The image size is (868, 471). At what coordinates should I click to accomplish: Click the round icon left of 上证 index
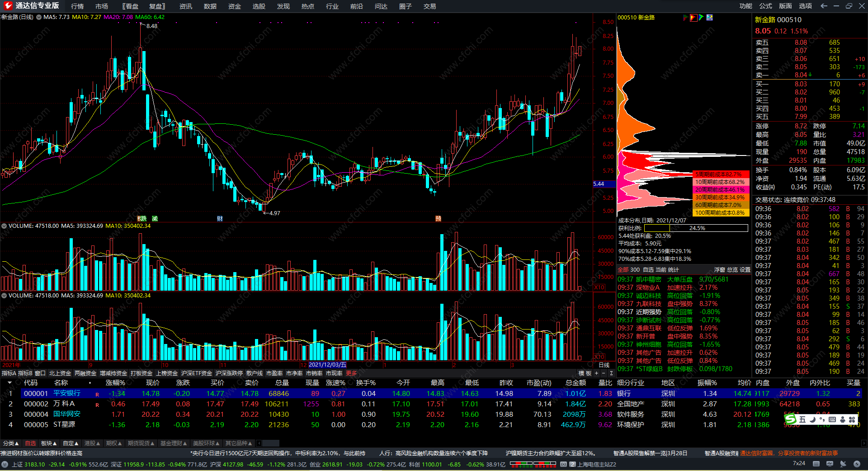[5, 464]
